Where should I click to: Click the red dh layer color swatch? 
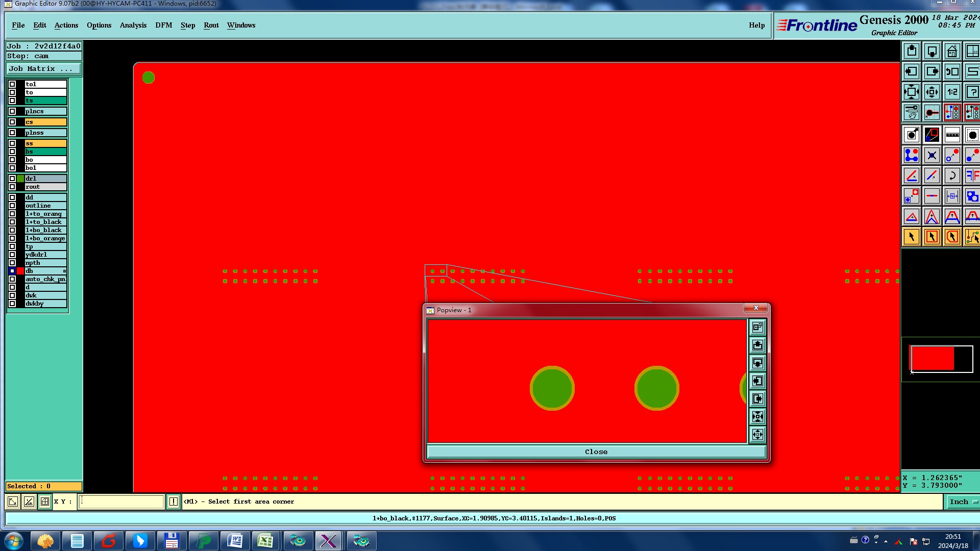point(20,271)
